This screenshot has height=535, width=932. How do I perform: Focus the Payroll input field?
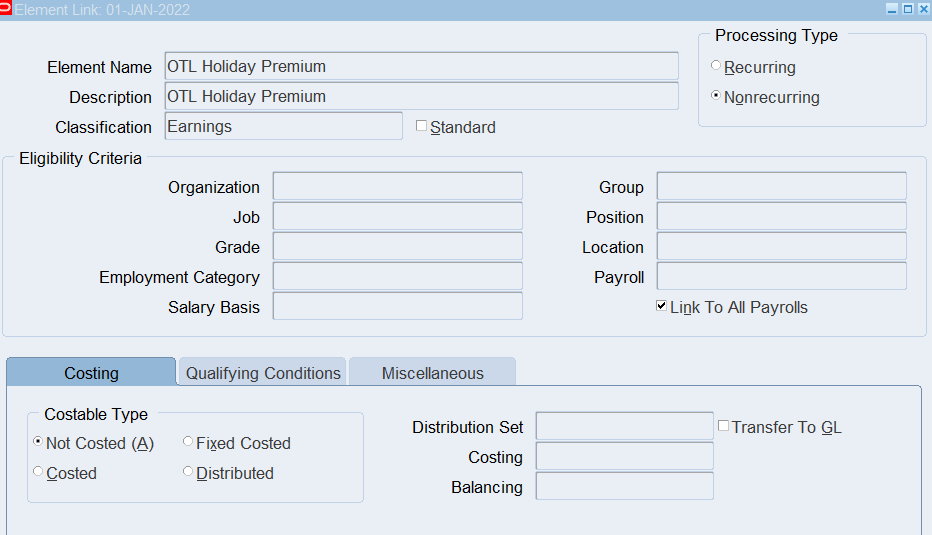click(781, 277)
